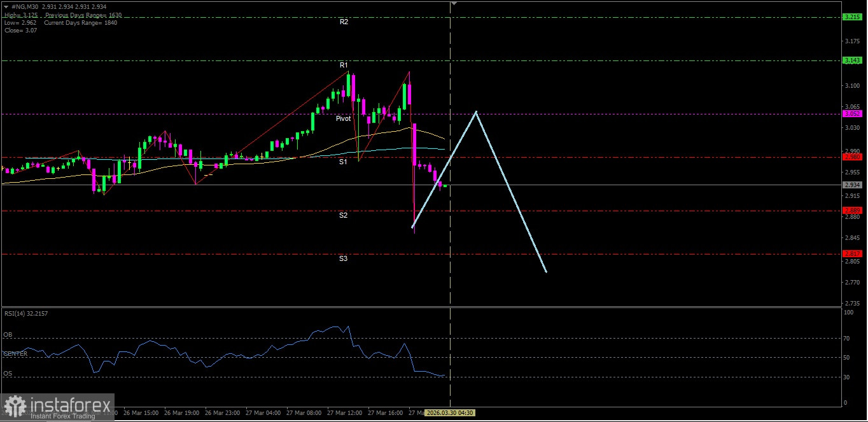Viewport: 868px width, 422px height.
Task: Click the red 2.980 price tag
Action: click(851, 157)
